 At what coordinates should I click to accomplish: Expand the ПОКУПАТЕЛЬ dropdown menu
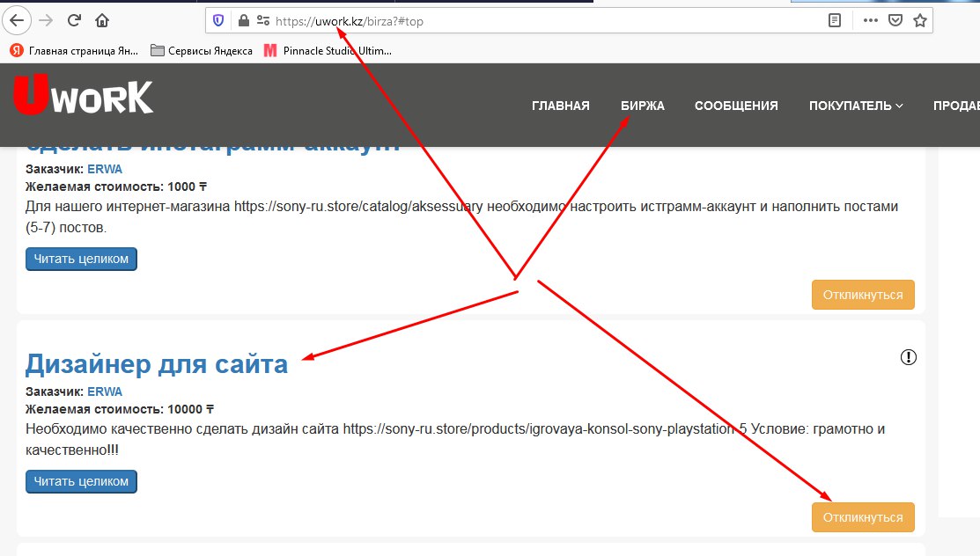(x=856, y=106)
